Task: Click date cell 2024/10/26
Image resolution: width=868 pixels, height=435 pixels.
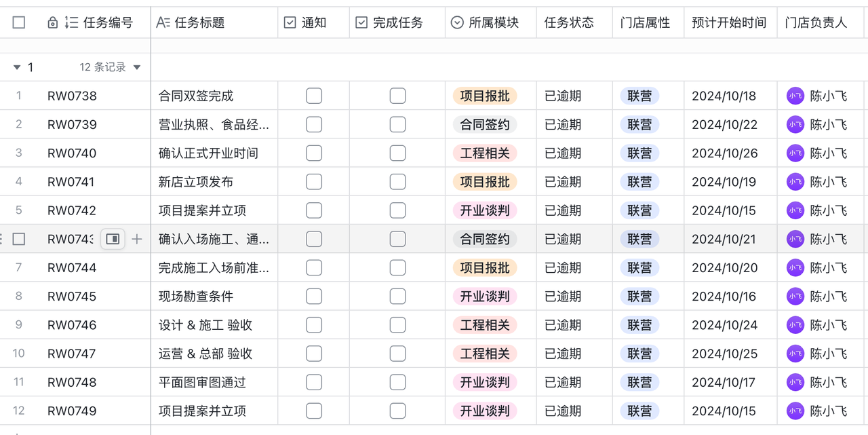Action: click(724, 153)
